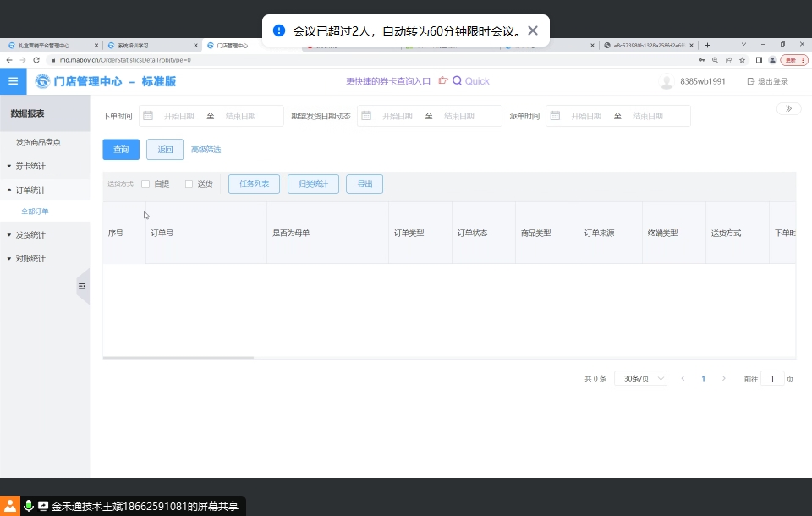
Task: Click the microphone icon in sharing bar
Action: tap(29, 506)
